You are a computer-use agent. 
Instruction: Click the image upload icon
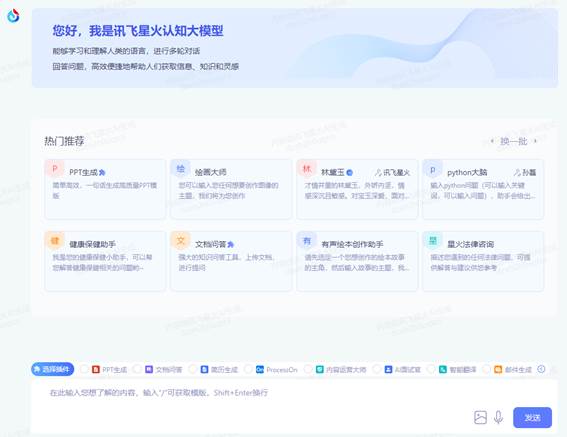point(480,417)
